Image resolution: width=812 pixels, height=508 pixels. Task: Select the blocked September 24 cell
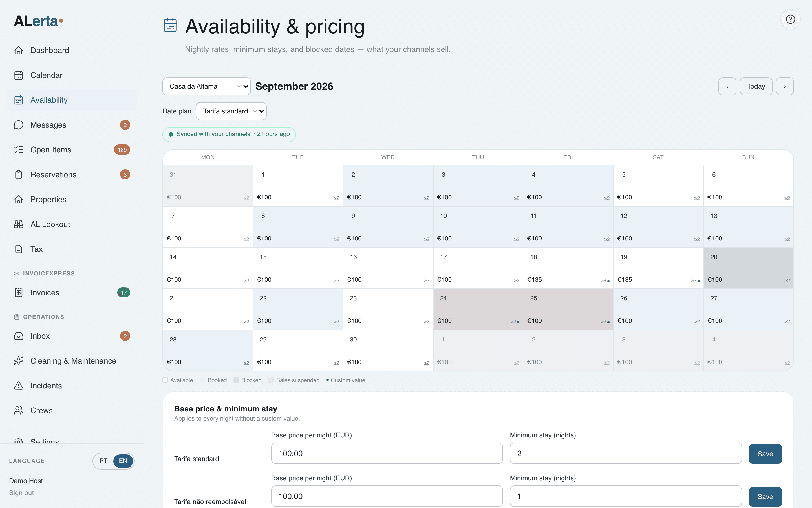[478, 309]
